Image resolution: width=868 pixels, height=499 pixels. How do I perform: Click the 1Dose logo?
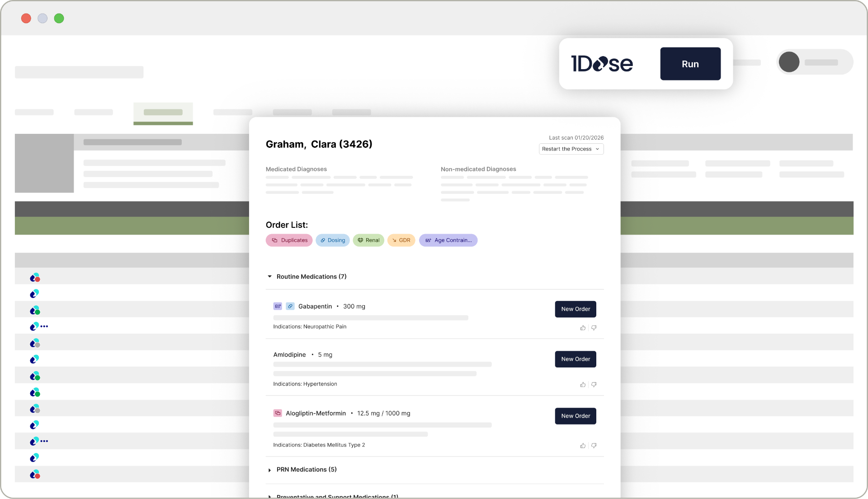[602, 64]
